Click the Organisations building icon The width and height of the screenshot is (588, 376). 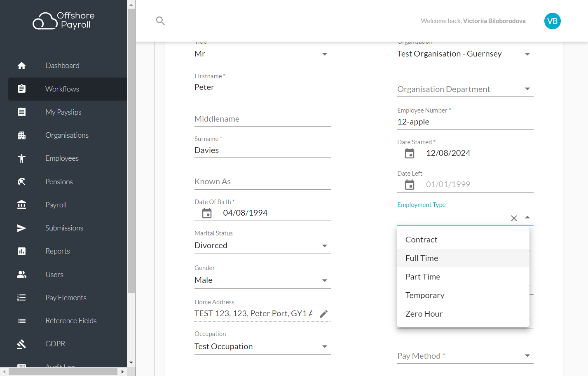pyautogui.click(x=22, y=135)
